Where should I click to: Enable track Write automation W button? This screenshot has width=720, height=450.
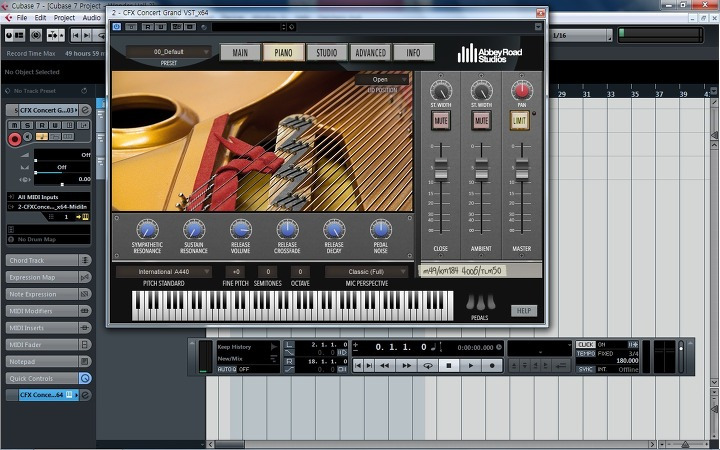(x=55, y=125)
